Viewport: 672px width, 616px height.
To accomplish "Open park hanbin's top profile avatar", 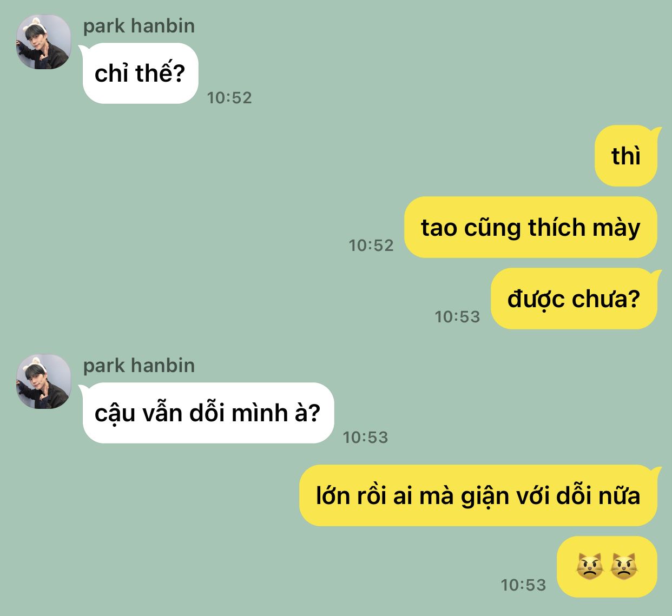I will (x=44, y=42).
